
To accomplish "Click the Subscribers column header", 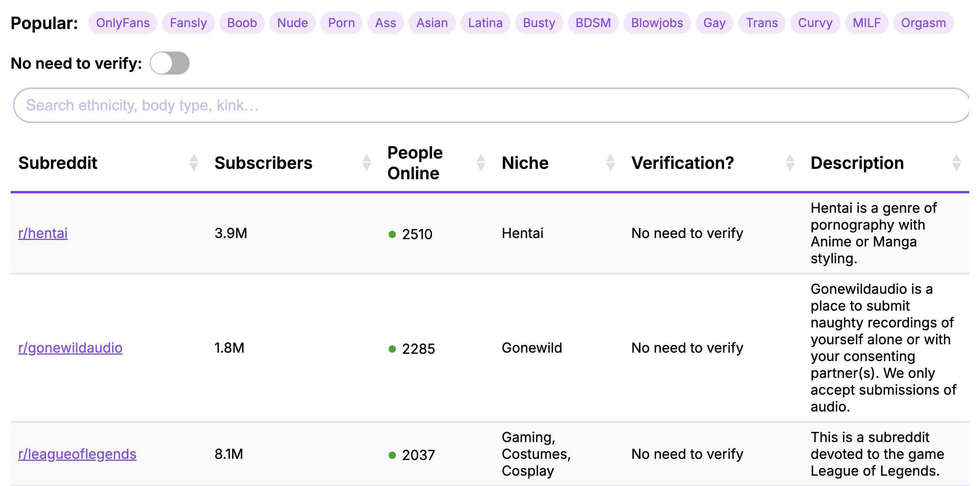I will tap(263, 163).
